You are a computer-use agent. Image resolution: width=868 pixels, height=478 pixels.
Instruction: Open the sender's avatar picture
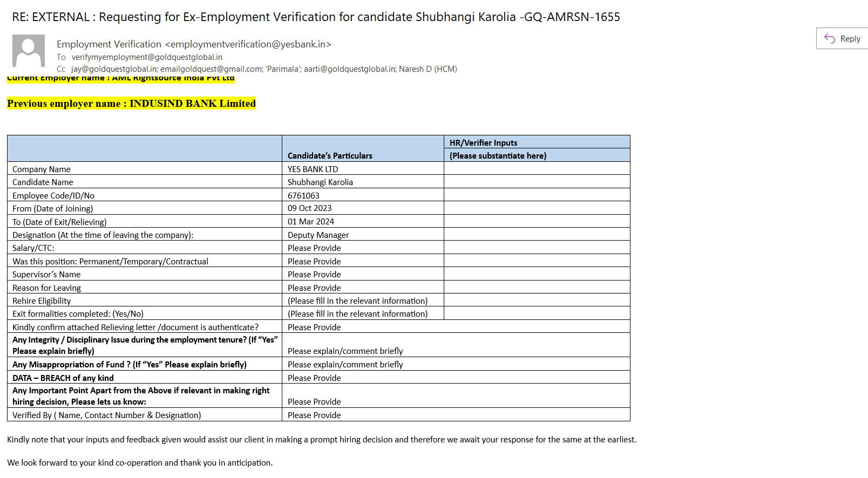(29, 51)
